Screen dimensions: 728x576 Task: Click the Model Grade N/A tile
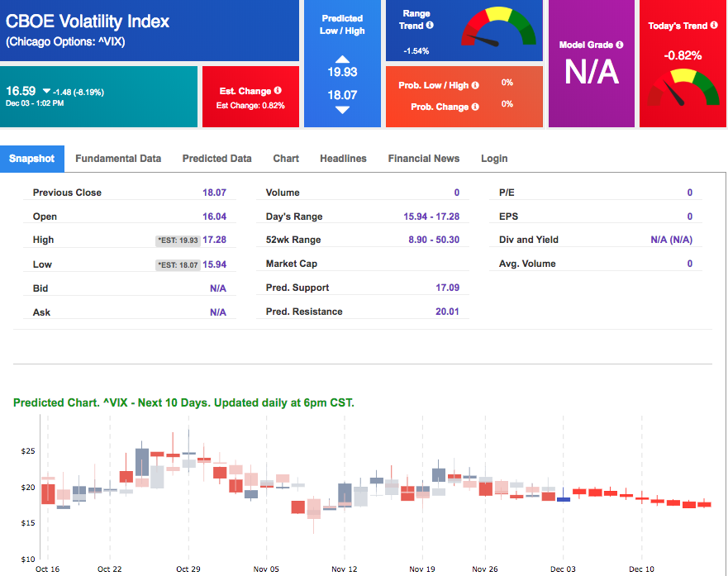click(592, 64)
